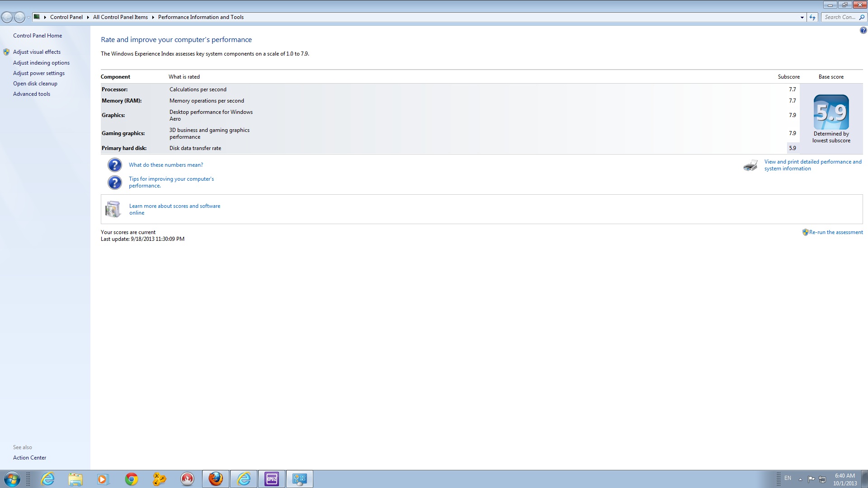Click the Control Panel Home icon
Viewport: 868px width, 488px height.
tap(37, 35)
